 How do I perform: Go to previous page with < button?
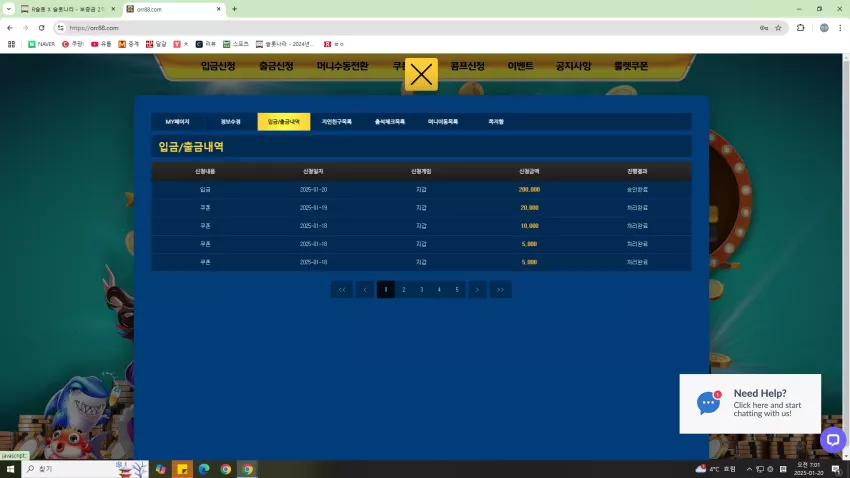[365, 289]
